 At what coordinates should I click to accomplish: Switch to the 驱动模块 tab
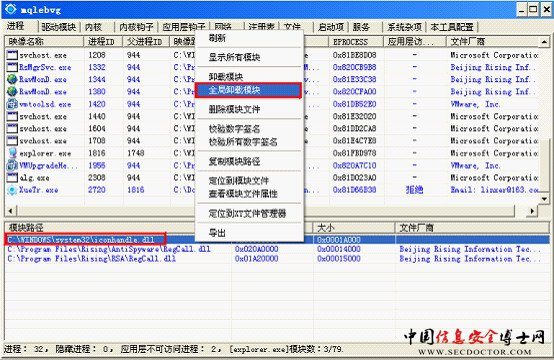coord(59,27)
